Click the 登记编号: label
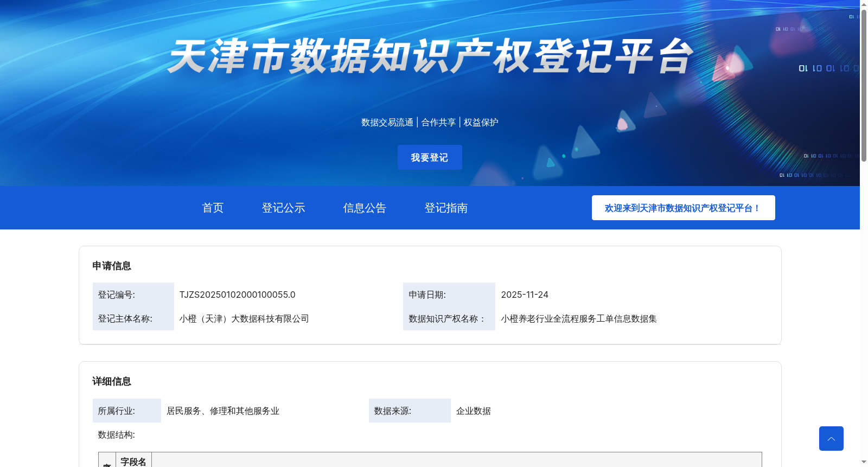 tap(117, 295)
